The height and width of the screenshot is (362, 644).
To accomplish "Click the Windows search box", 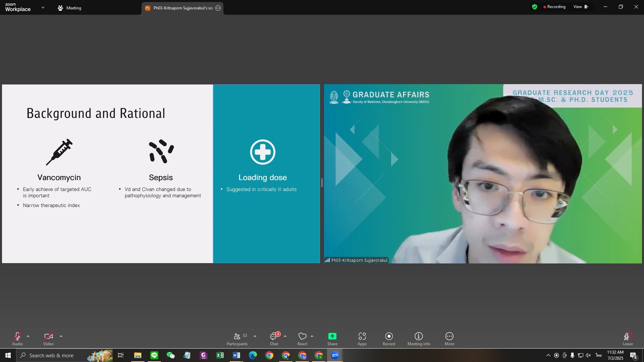I will pos(51,355).
